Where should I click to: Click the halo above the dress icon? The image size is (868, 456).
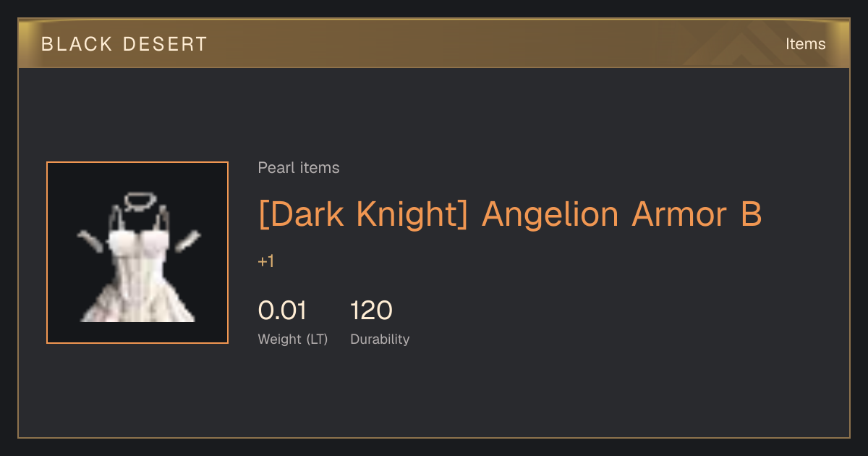click(x=137, y=200)
